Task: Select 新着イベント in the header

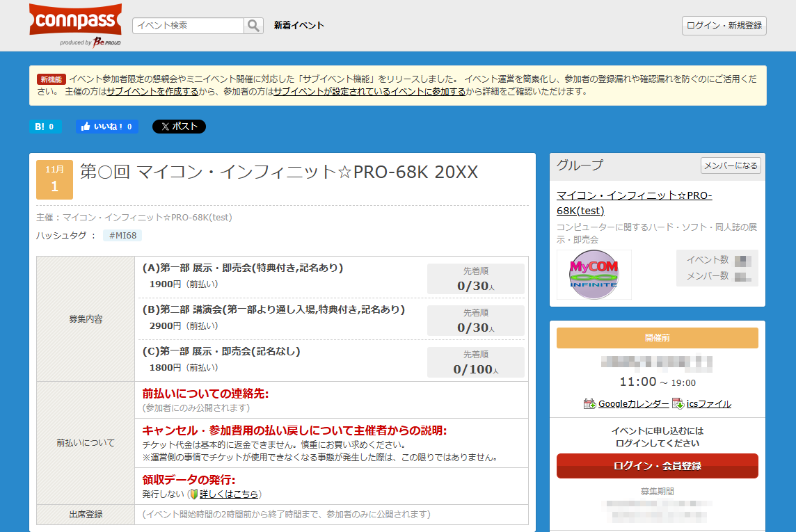Action: 298,25
